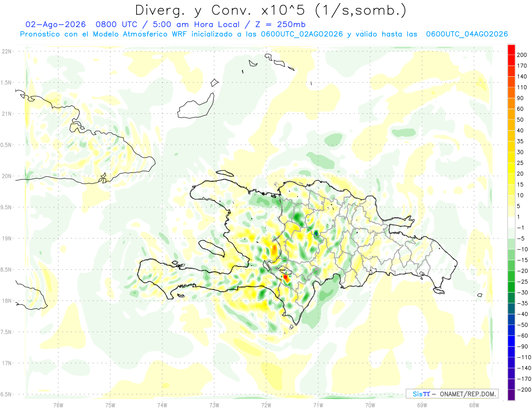
Task: Click the '71W' longitude label
Action: 318,404
